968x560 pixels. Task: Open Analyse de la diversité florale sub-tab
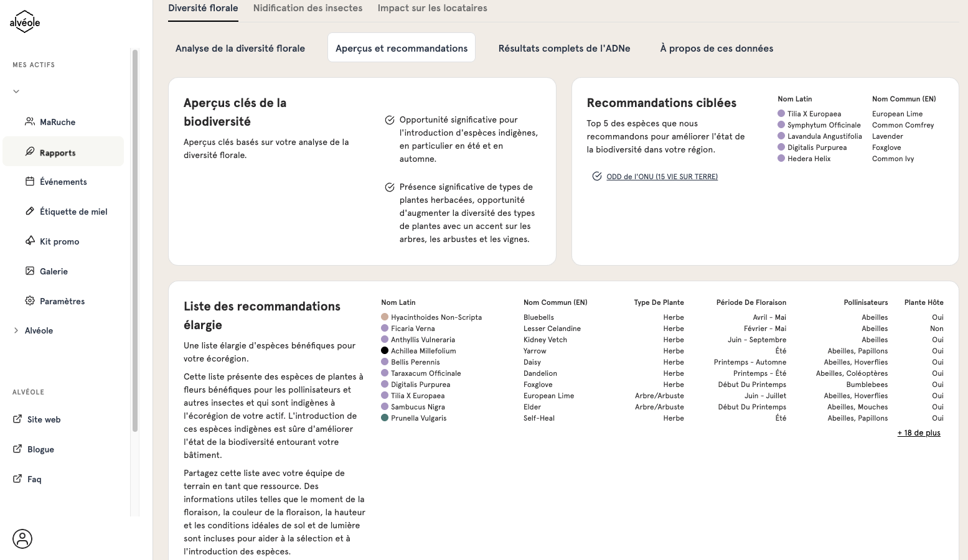click(240, 48)
